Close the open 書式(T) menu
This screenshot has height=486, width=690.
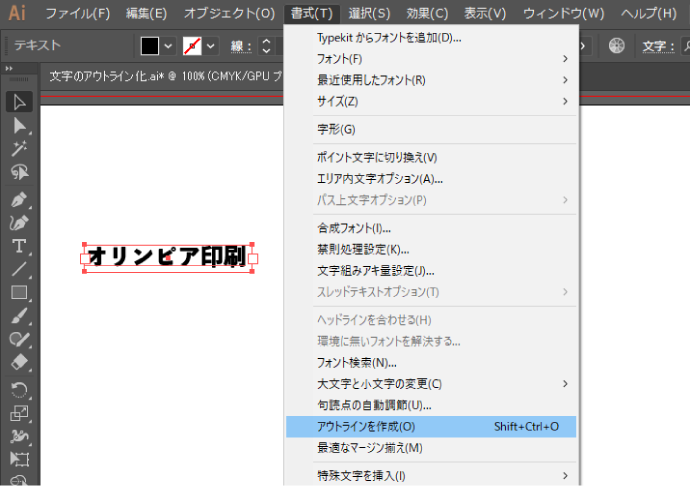click(x=312, y=13)
